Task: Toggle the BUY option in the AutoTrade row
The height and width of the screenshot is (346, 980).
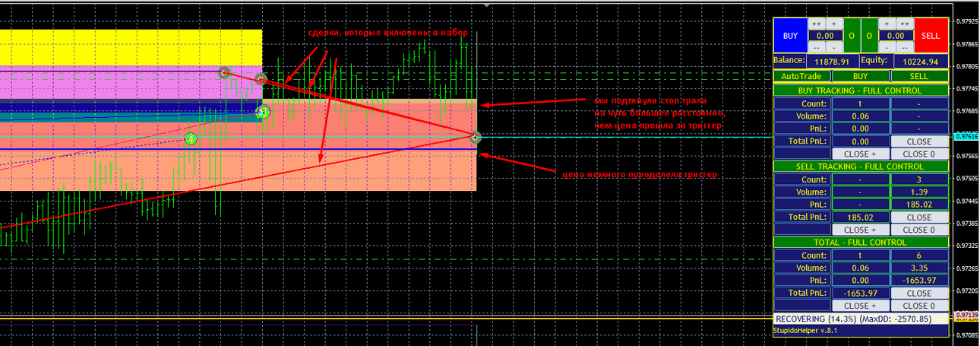Action: coord(861,76)
